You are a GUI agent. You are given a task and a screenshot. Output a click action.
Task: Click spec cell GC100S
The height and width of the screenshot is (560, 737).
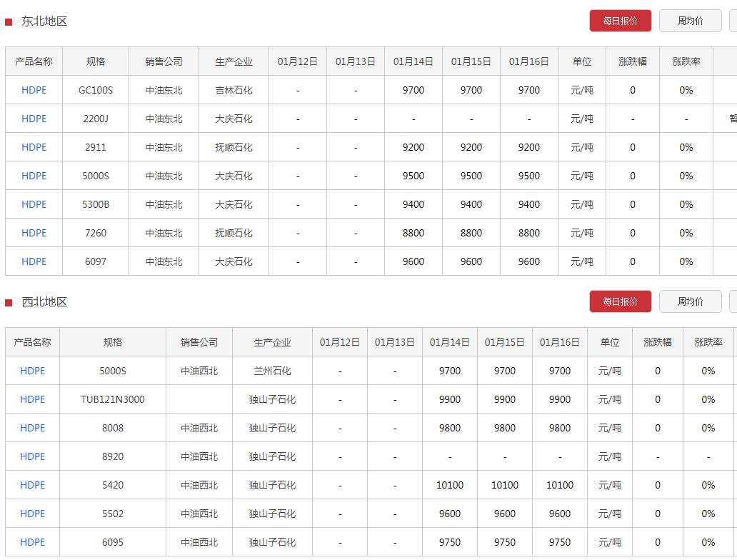pos(96,90)
